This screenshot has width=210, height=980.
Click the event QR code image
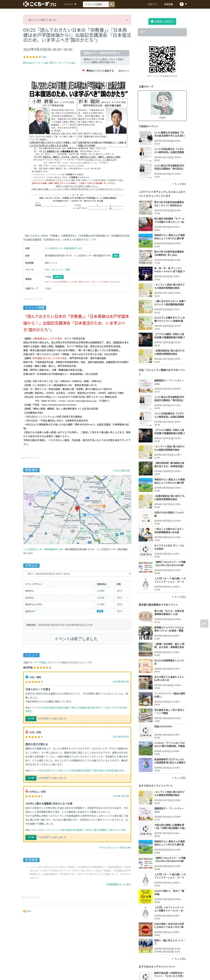(162, 59)
